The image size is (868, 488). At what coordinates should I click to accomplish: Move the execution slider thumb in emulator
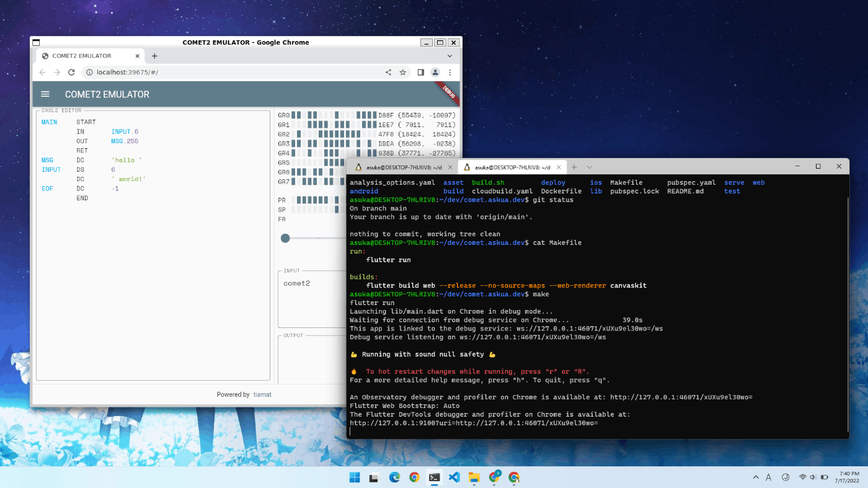click(x=285, y=238)
